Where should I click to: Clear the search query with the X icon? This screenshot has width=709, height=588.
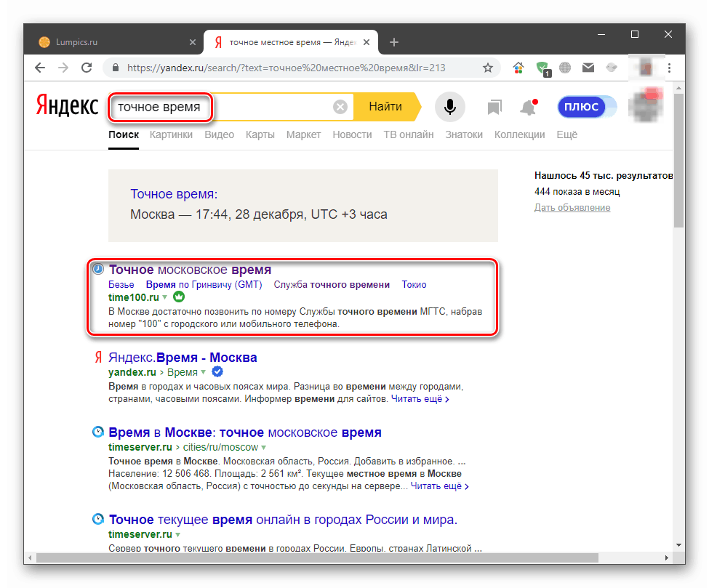pyautogui.click(x=340, y=106)
